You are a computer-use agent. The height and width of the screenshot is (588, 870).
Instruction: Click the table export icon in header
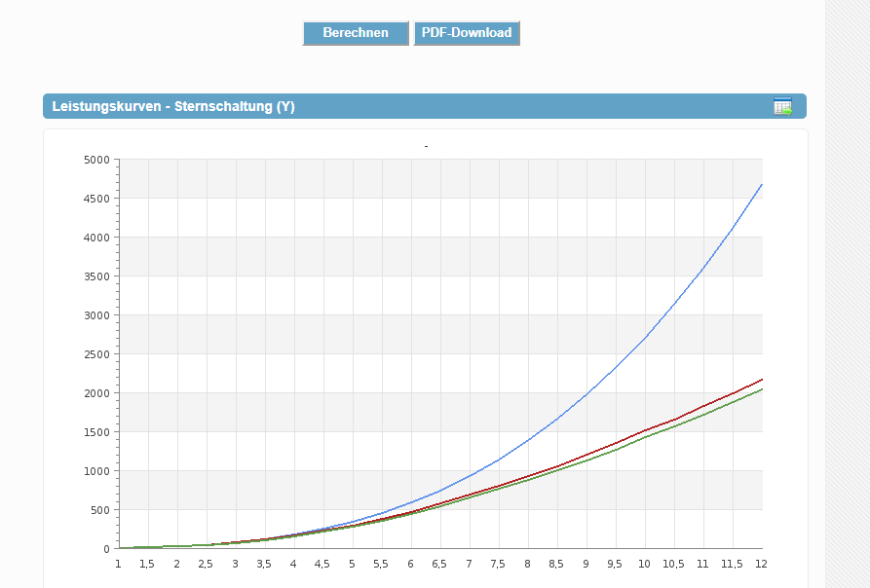[782, 106]
